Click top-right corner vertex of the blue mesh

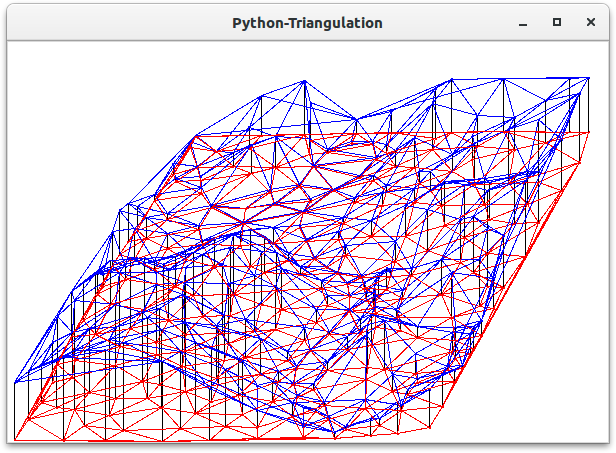(589, 77)
